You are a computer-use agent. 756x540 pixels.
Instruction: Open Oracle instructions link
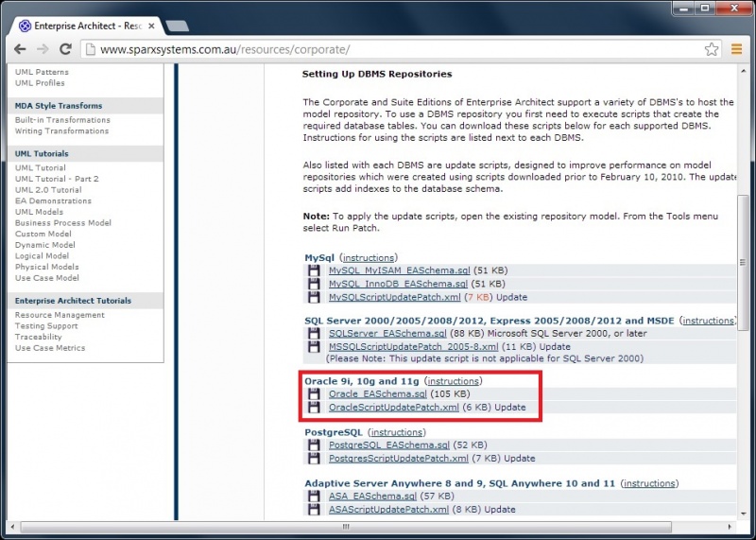[x=454, y=381]
